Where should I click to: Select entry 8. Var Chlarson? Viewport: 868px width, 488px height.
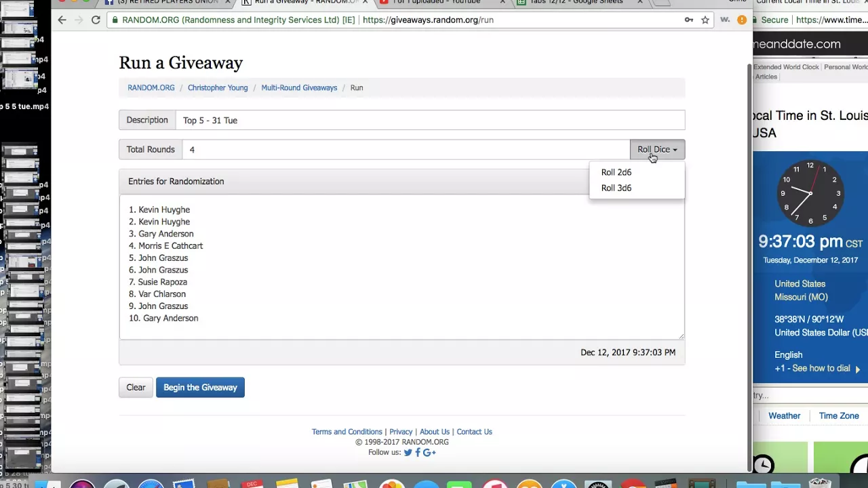pos(157,294)
